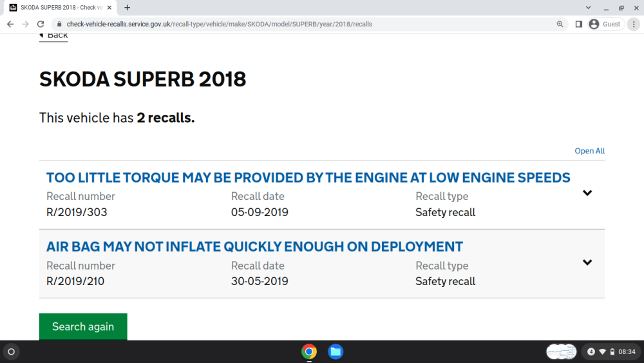Click the battery icon in status tray
Image resolution: width=644 pixels, height=363 pixels.
pyautogui.click(x=612, y=352)
